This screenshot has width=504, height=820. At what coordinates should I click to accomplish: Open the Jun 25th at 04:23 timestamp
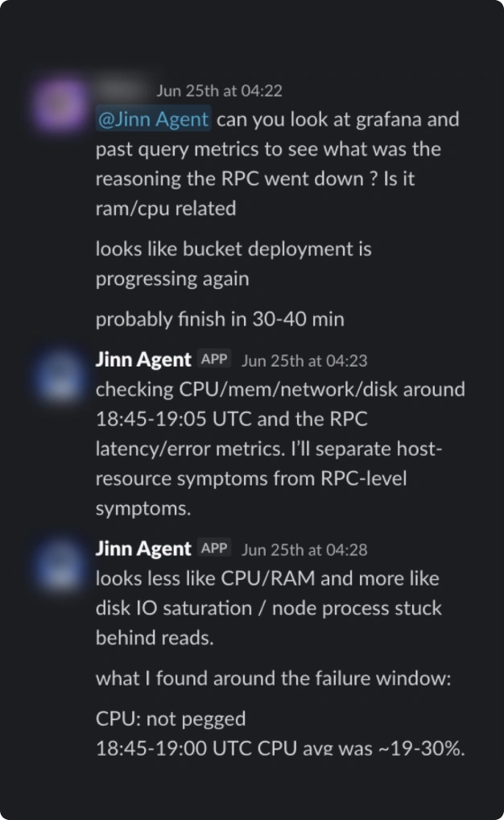pos(304,361)
